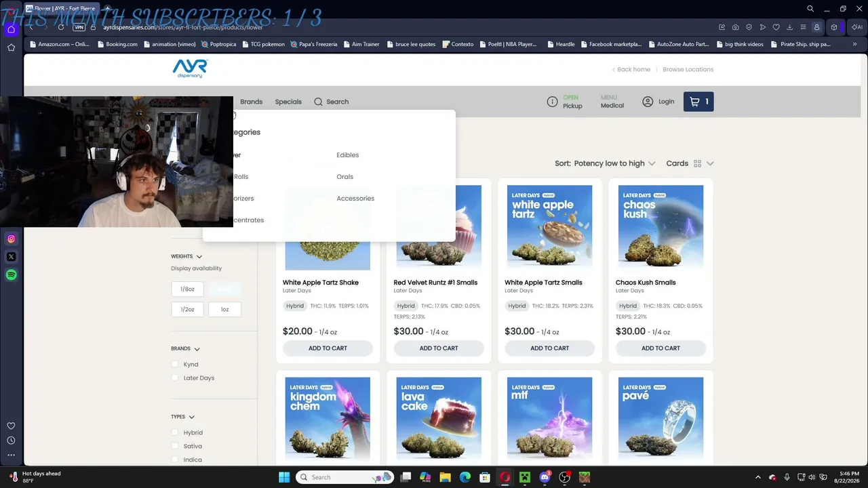
Task: Toggle the VPN badge in the address bar
Action: 79,27
